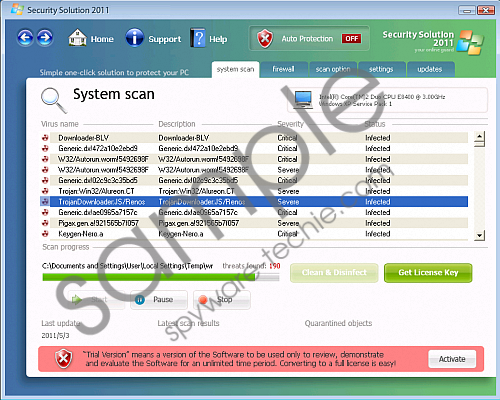Select the Generic.dx!02c9c3c35bd5 virus name
500x400 pixels.
(x=98, y=180)
